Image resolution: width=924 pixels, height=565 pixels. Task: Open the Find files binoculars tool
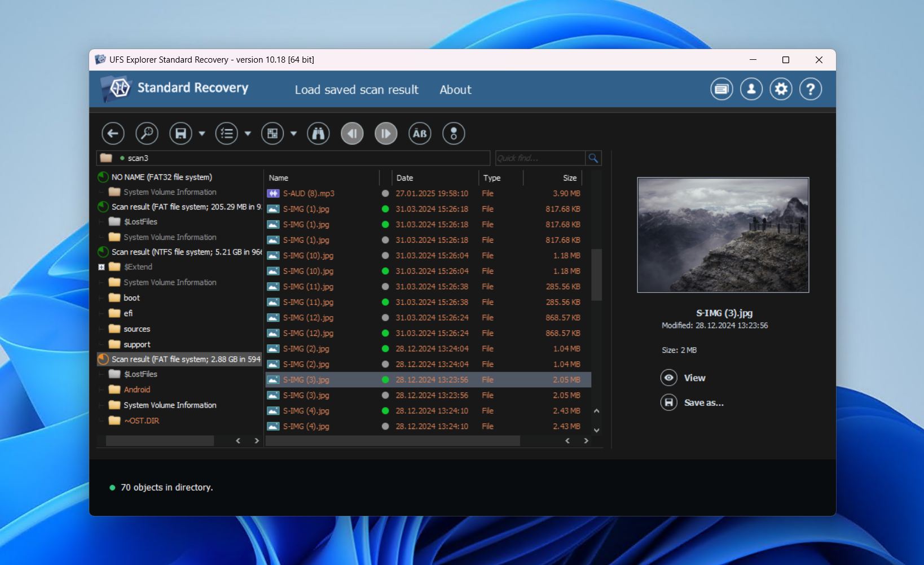tap(318, 133)
